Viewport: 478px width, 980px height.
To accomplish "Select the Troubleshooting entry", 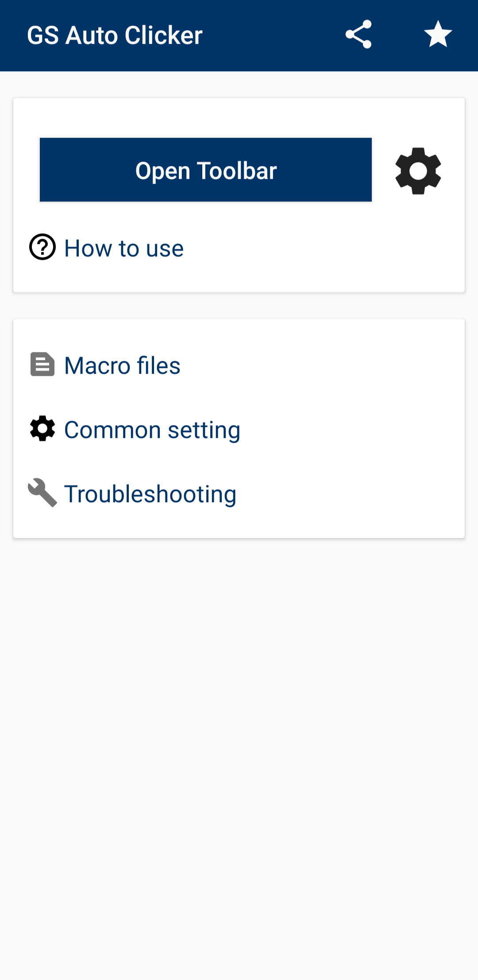I will 150,494.
